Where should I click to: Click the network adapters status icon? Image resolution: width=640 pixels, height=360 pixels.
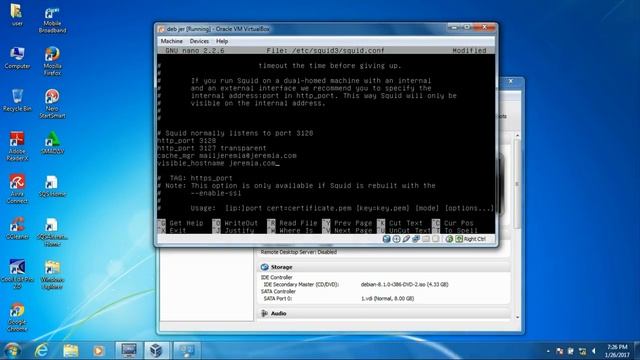pyautogui.click(x=416, y=239)
